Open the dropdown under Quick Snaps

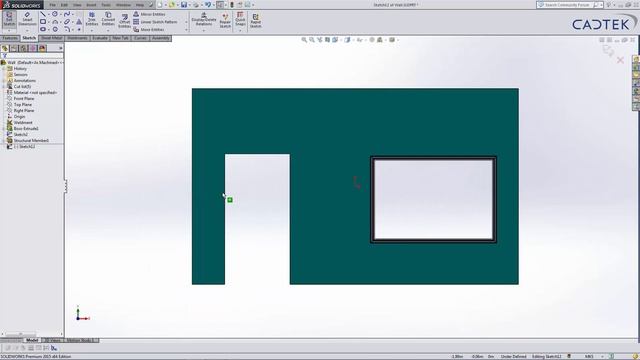(x=240, y=30)
